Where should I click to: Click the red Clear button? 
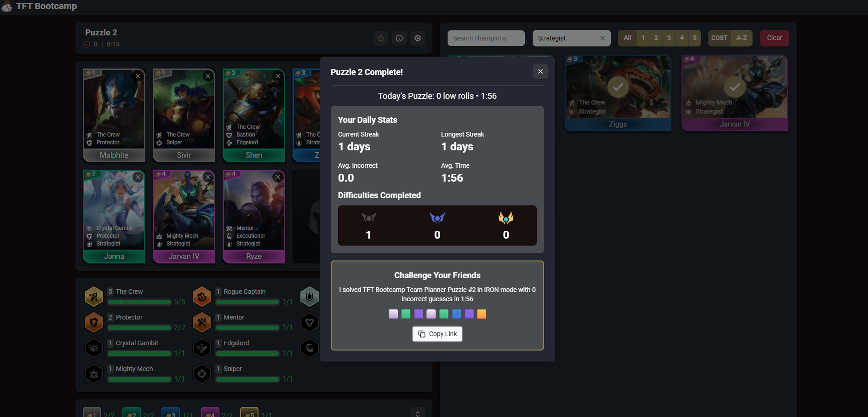(x=775, y=38)
